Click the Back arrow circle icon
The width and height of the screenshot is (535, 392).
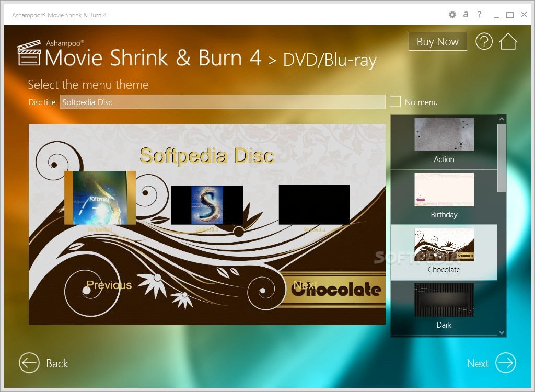(x=29, y=363)
